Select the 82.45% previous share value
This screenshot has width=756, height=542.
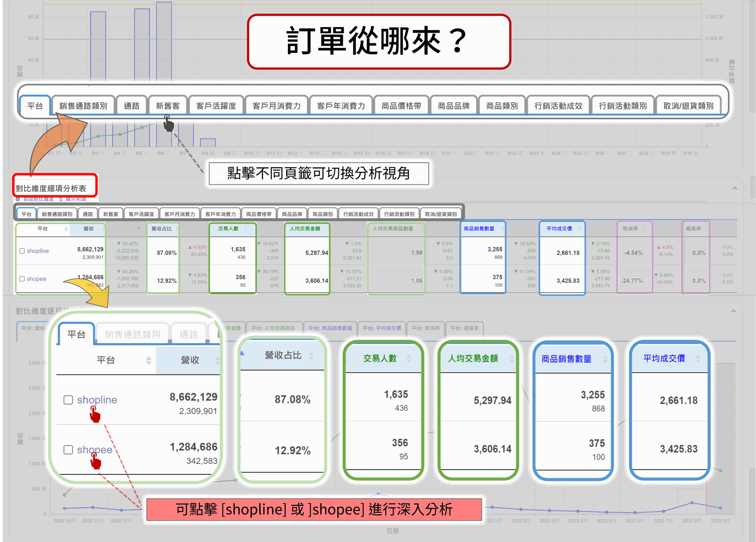[199, 254]
